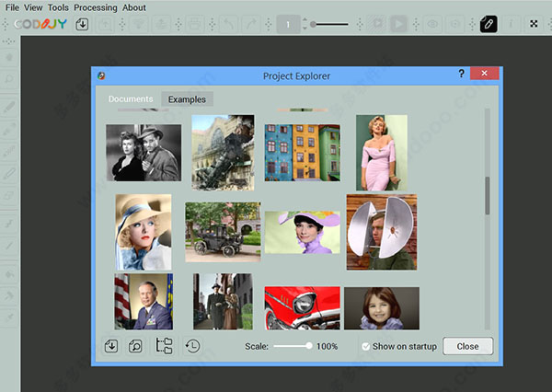Click the Close button
The width and height of the screenshot is (552, 392).
point(468,346)
